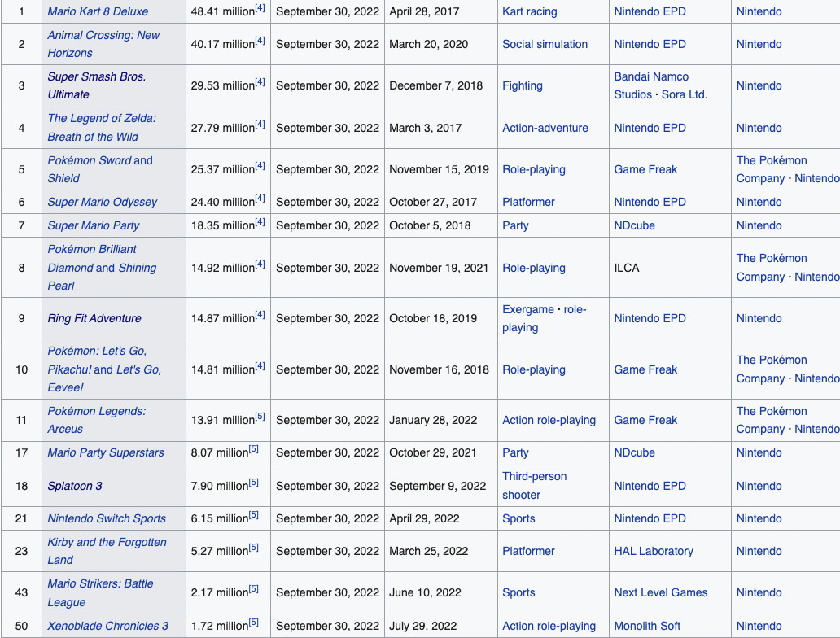Open Pokémon Brilliant Diamond and Shining Pearl link
Viewport: 840px width, 638px height.
point(102,267)
